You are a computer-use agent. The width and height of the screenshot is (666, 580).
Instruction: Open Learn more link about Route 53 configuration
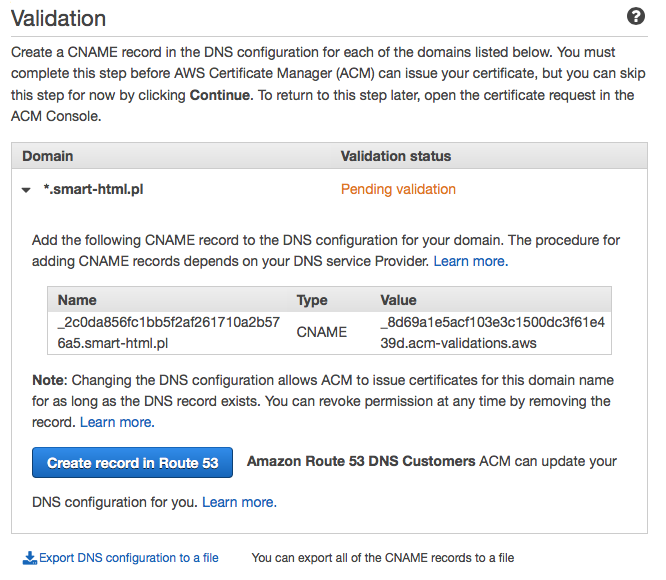[239, 502]
